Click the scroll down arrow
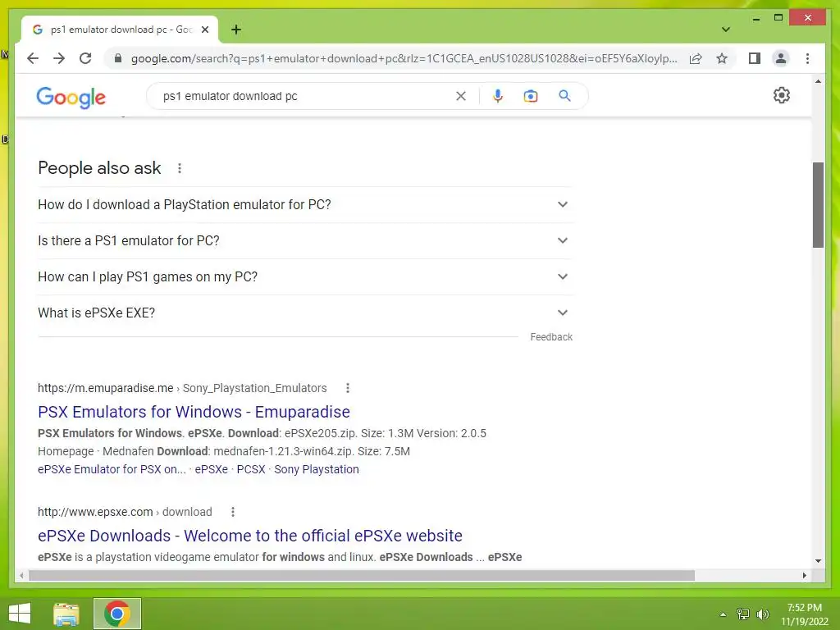This screenshot has width=840, height=630. (x=818, y=561)
